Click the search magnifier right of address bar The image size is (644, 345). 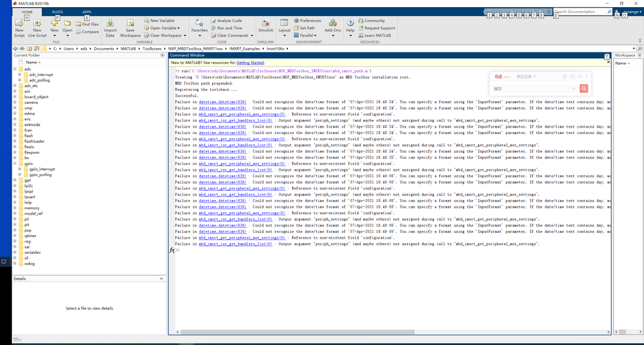click(639, 48)
